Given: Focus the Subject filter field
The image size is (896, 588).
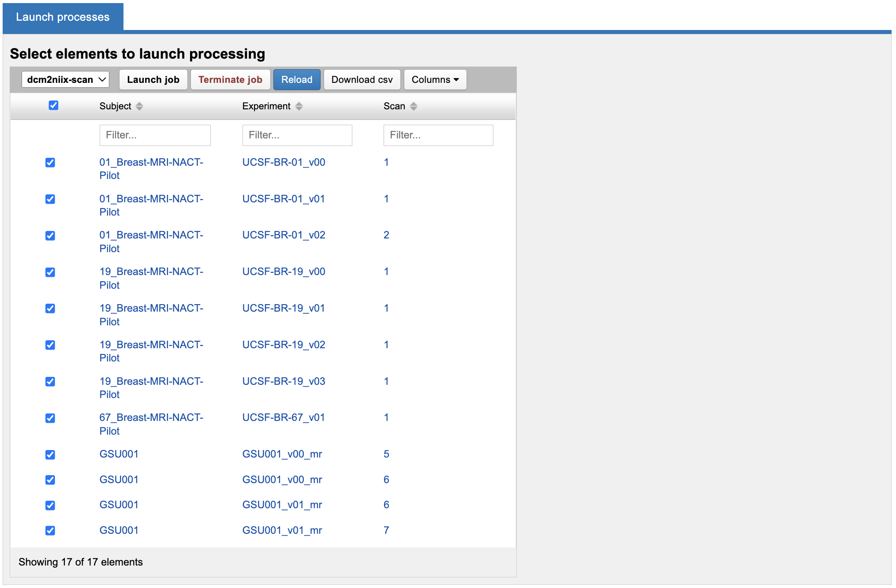Looking at the screenshot, I should [x=155, y=135].
